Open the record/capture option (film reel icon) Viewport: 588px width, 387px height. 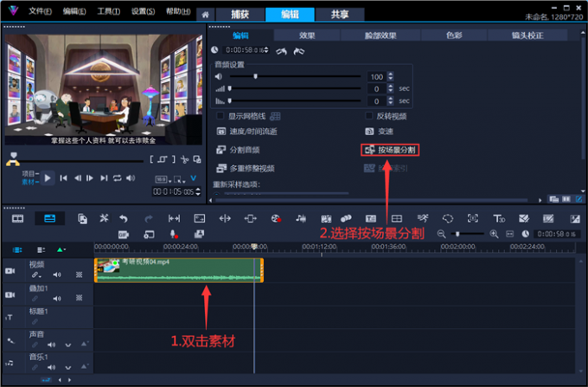point(276,218)
